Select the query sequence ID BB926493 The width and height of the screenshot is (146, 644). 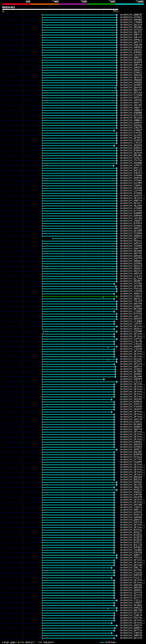pyautogui.click(x=8, y=8)
